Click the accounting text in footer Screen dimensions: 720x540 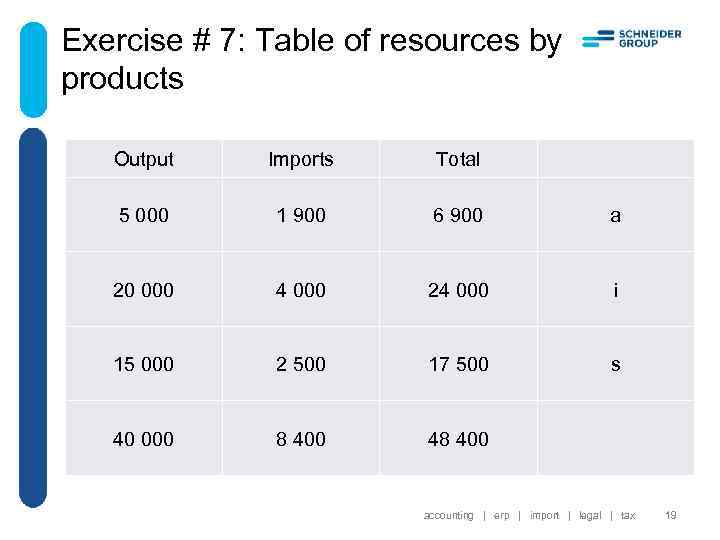(x=448, y=516)
